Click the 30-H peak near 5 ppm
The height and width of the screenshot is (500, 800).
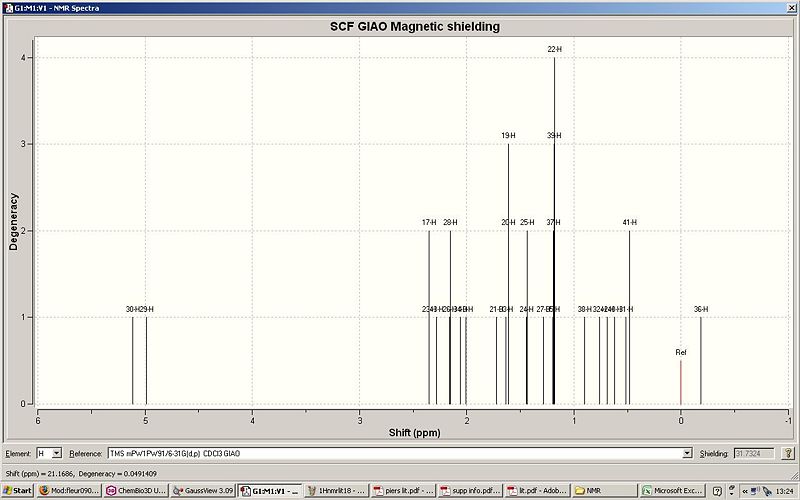coord(133,360)
